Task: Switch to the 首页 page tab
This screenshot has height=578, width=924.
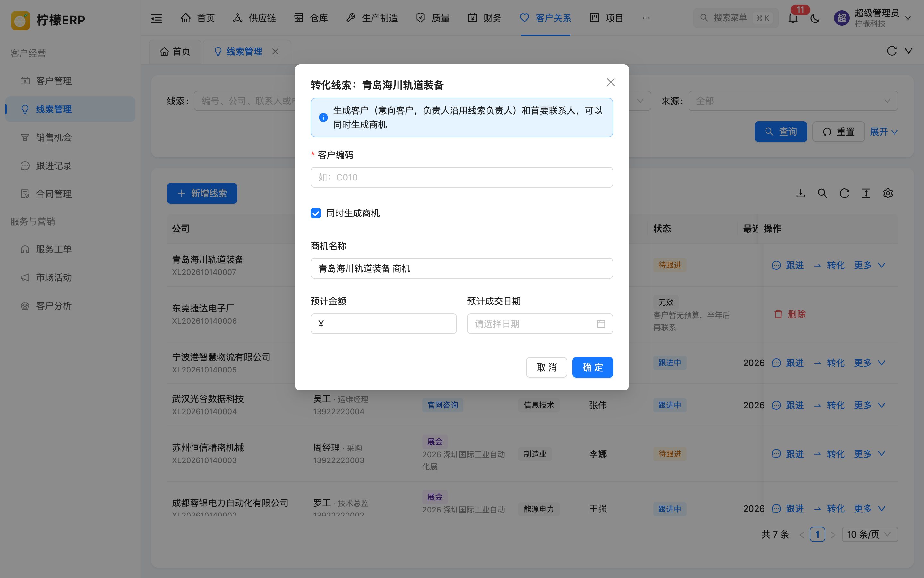Action: click(x=175, y=51)
